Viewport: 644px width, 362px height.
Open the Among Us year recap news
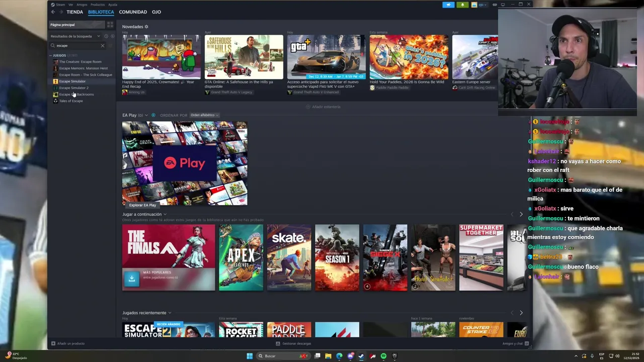pos(161,57)
